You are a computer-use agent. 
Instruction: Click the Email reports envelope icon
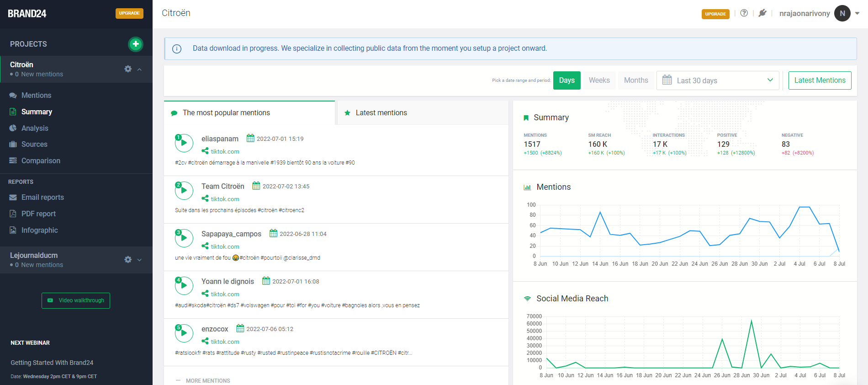coord(13,197)
